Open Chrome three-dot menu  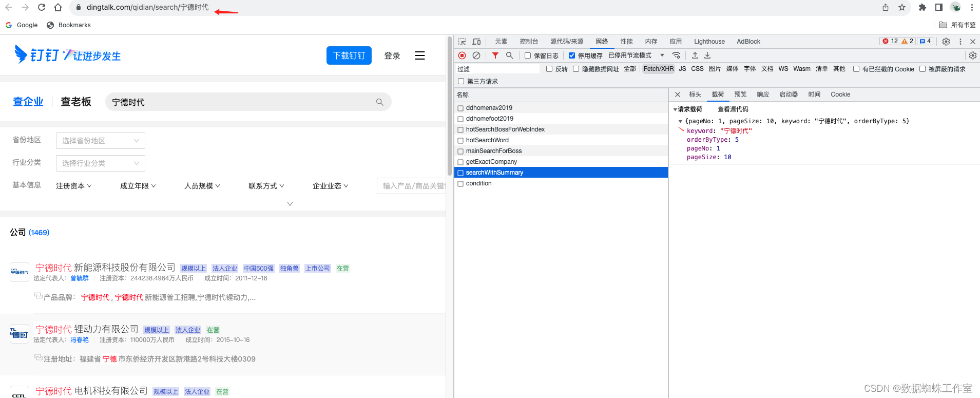(x=972, y=7)
